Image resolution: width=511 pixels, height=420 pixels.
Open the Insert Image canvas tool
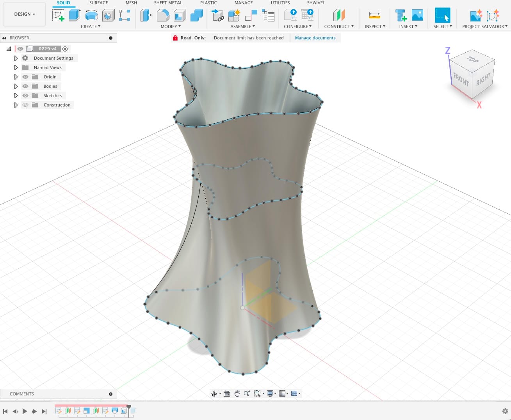click(417, 16)
